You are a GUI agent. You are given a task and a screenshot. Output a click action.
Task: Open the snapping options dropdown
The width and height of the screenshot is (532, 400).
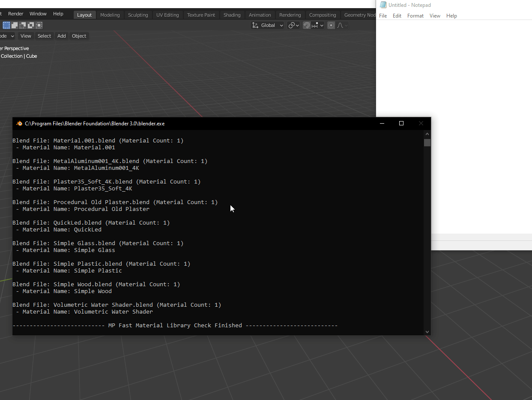[317, 25]
